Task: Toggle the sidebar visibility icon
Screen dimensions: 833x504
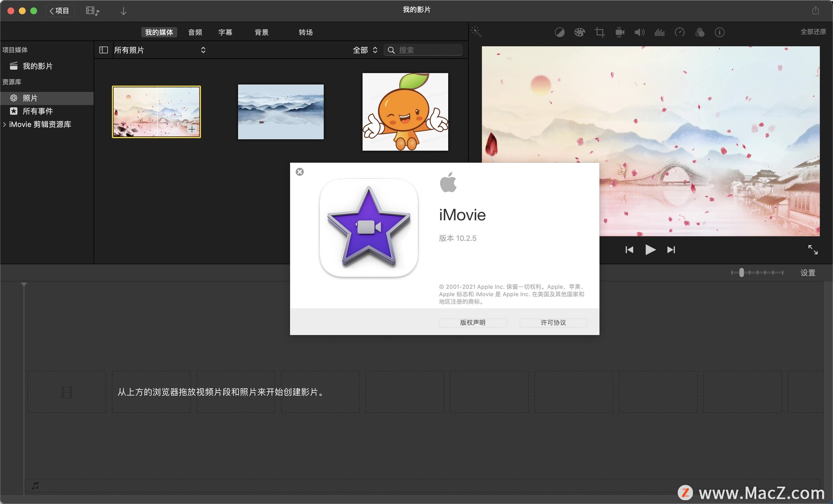Action: tap(103, 50)
